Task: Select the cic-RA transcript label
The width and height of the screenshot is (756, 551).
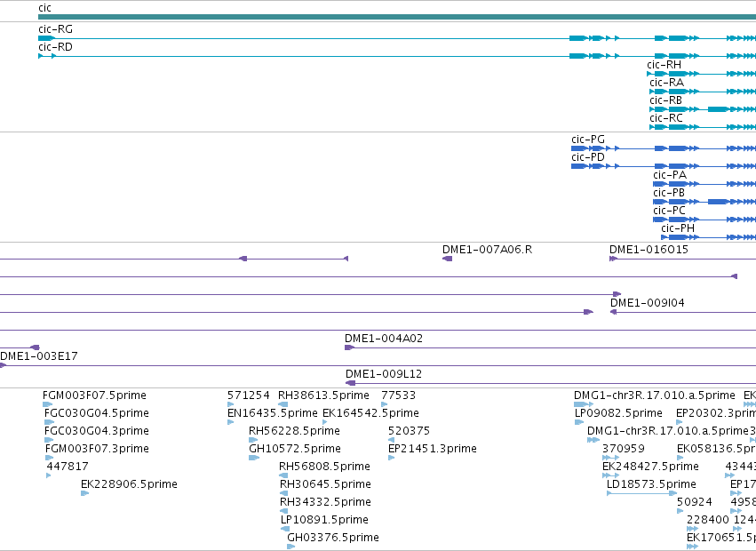Action: (666, 83)
